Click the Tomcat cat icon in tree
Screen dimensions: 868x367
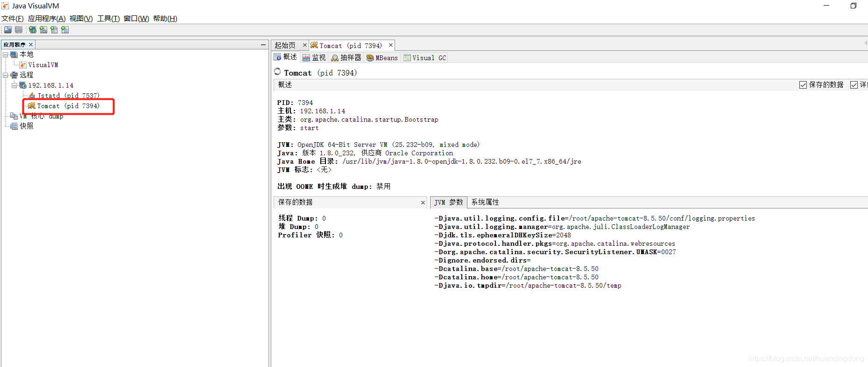pos(32,106)
